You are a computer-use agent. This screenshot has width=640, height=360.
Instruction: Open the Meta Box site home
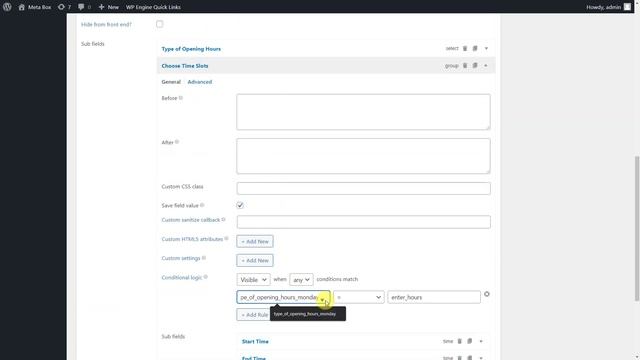(x=35, y=7)
